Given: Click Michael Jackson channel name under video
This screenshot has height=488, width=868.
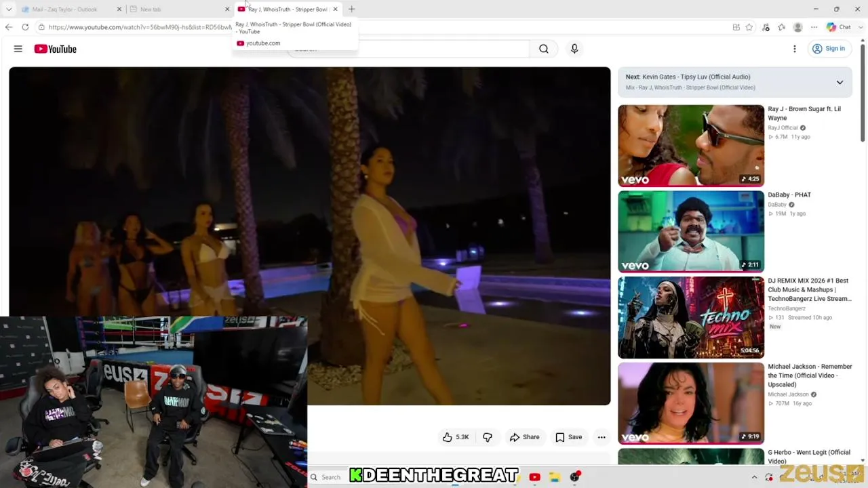Looking at the screenshot, I should (x=788, y=394).
